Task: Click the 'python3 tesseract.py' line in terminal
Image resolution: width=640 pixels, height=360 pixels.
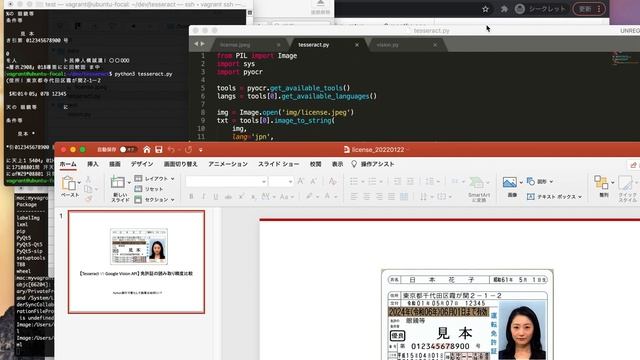Action: (143, 74)
